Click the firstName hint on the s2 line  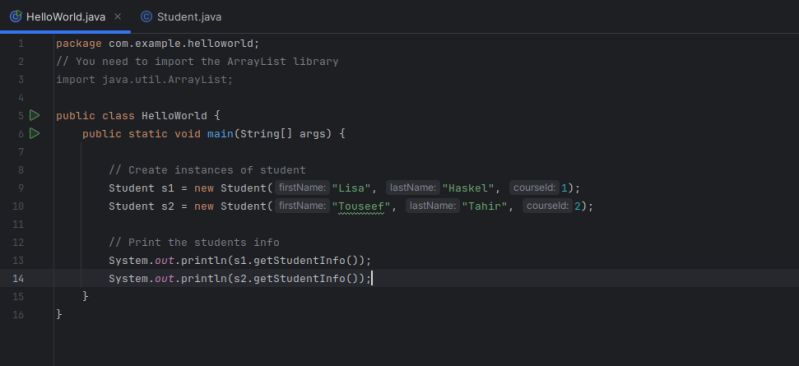(302, 206)
